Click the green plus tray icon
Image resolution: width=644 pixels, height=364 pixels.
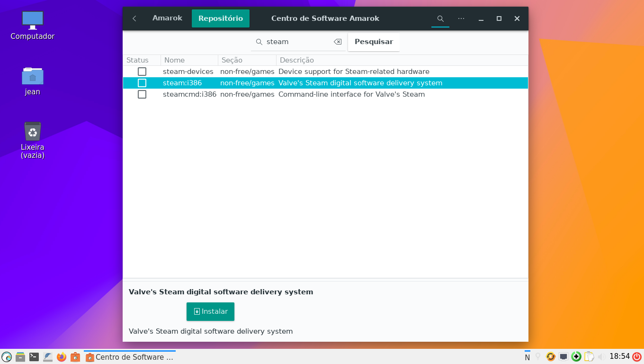pyautogui.click(x=576, y=356)
